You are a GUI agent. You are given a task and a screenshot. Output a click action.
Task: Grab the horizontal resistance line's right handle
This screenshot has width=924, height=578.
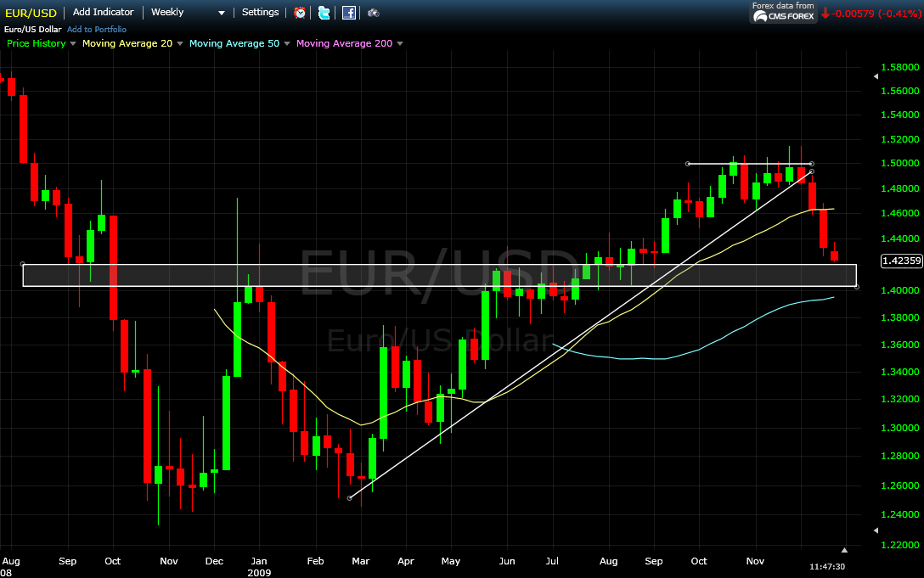tap(812, 164)
